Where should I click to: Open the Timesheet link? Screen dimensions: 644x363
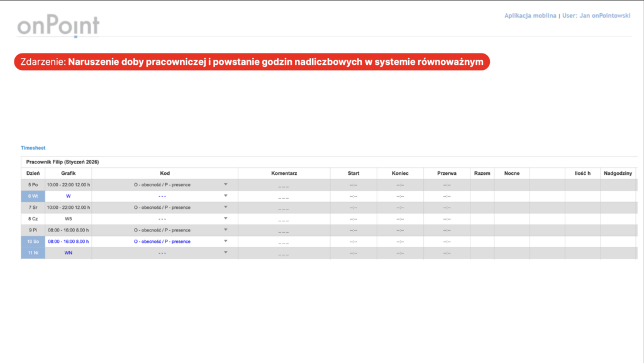pos(33,148)
